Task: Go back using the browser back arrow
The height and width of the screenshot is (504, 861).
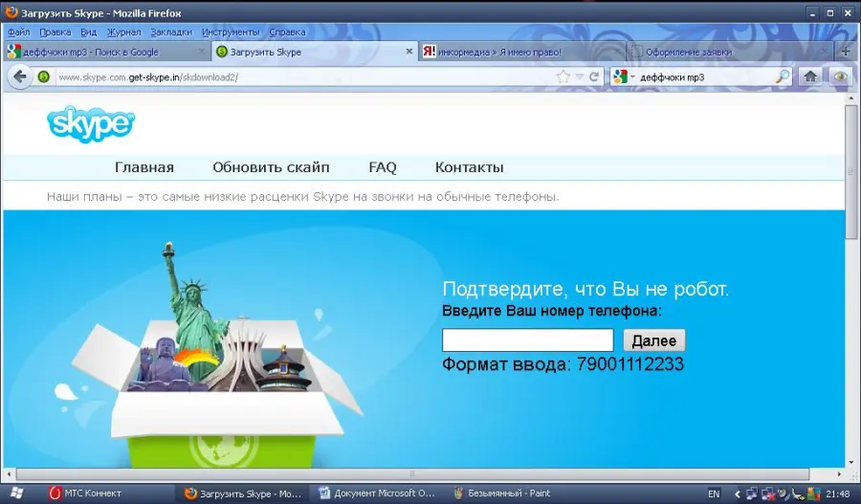Action: [20, 77]
